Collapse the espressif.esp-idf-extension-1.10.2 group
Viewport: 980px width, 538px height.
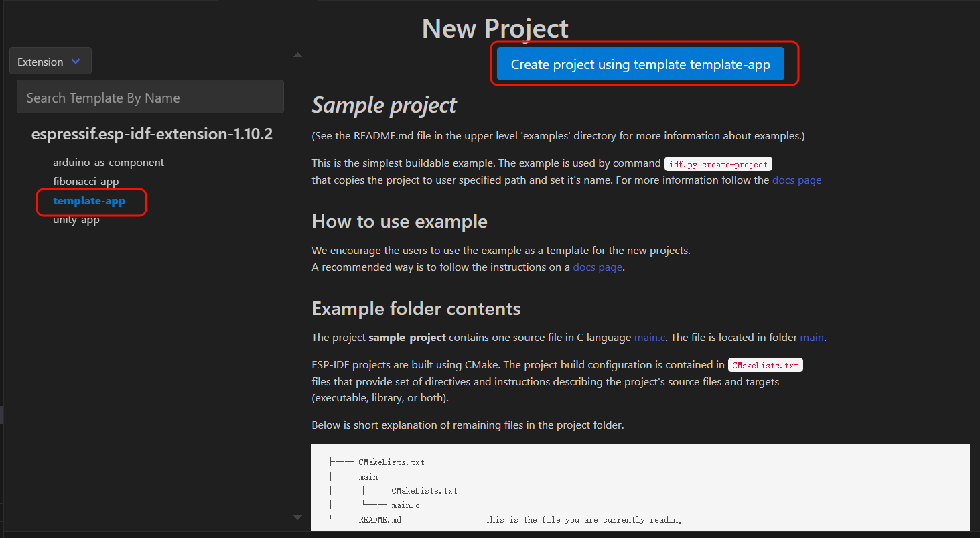(x=151, y=134)
